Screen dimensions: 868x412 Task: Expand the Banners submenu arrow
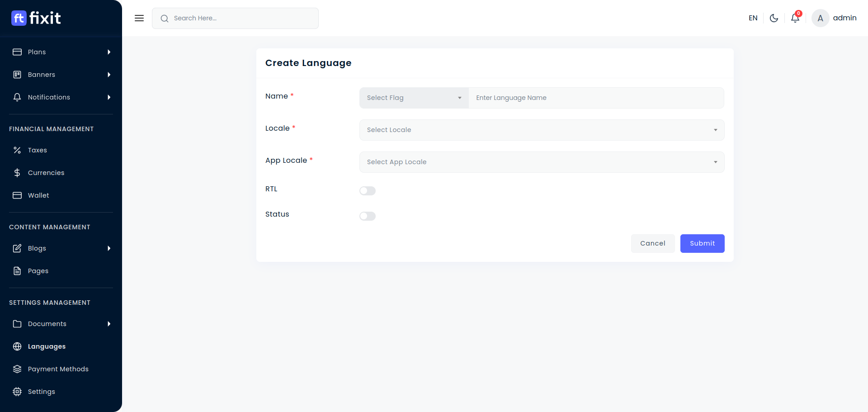coord(109,75)
